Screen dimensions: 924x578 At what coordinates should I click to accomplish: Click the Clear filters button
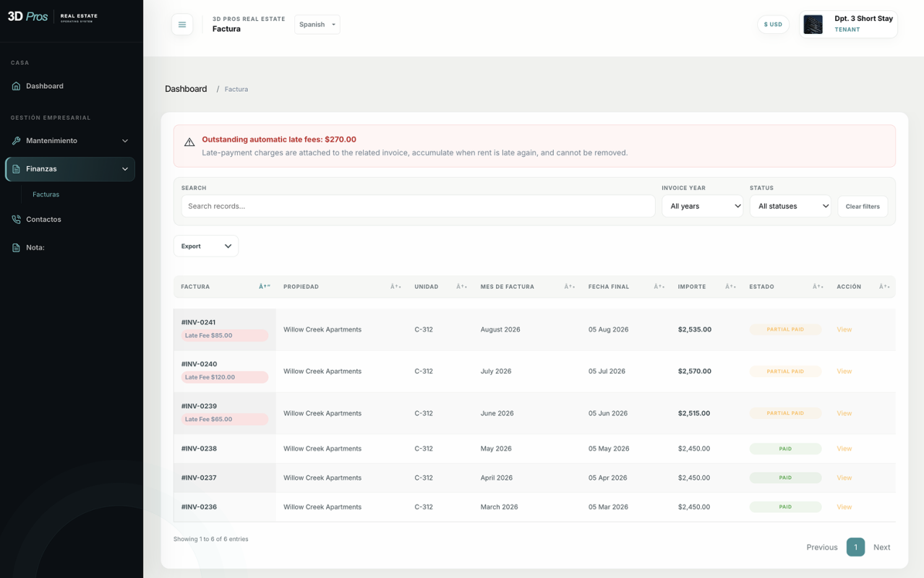tap(863, 207)
